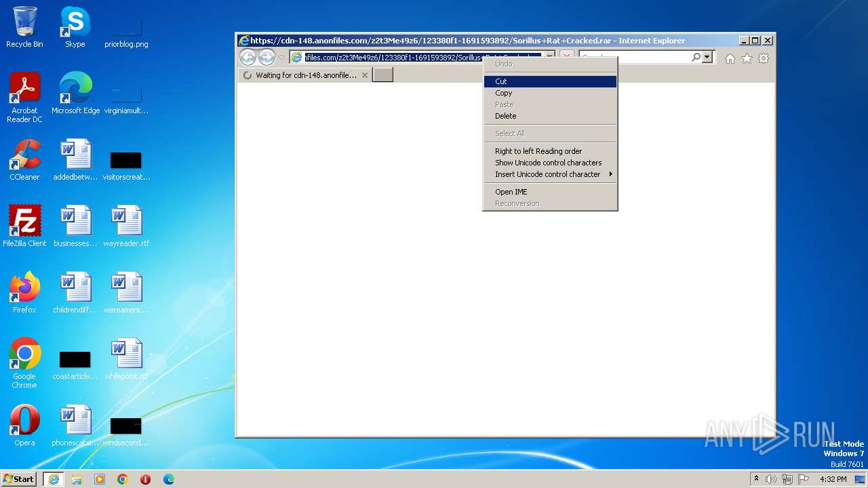This screenshot has width=868, height=488.
Task: Select Right to left Reading order
Action: point(550,151)
